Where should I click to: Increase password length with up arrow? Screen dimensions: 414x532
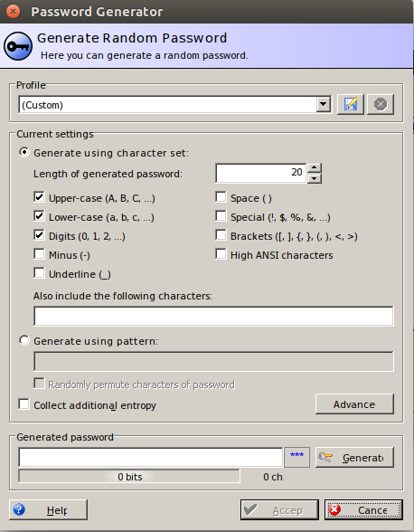(315, 168)
